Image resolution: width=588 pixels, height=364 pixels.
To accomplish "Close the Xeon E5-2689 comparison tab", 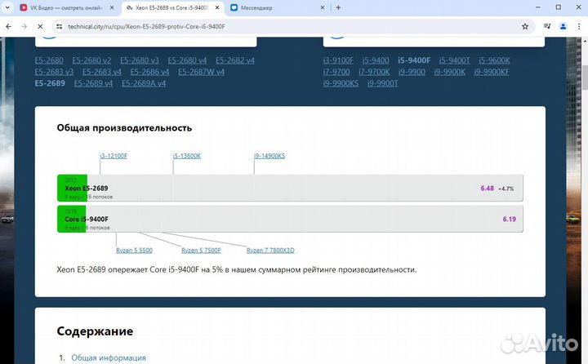I will 217,7.
